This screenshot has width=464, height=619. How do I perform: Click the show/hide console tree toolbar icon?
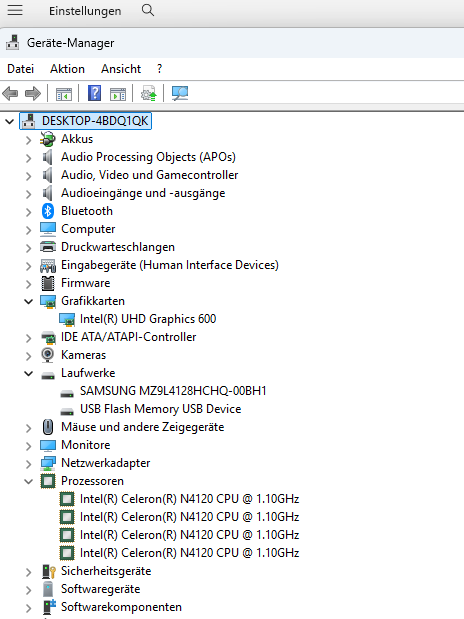tap(64, 94)
